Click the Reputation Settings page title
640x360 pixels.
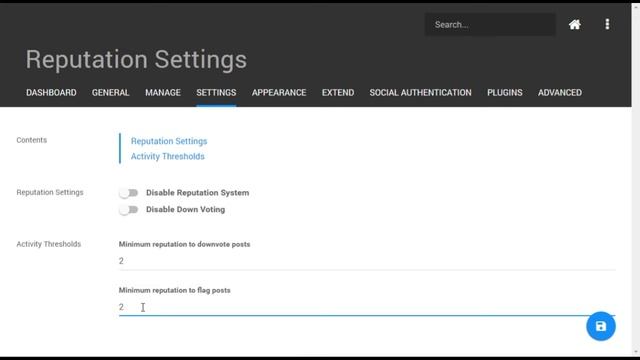point(136,60)
